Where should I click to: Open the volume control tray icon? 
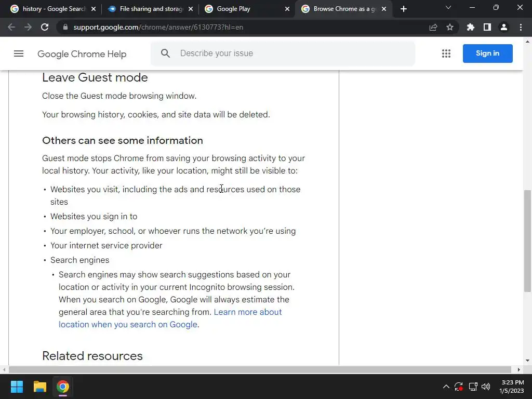click(486, 387)
